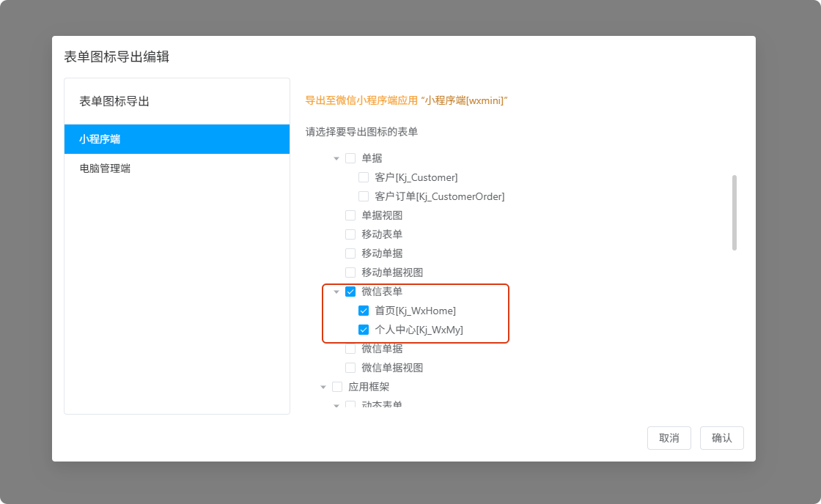
Task: Deselect the 个人中心[Kj_WxMy] checkbox
Action: click(x=364, y=330)
